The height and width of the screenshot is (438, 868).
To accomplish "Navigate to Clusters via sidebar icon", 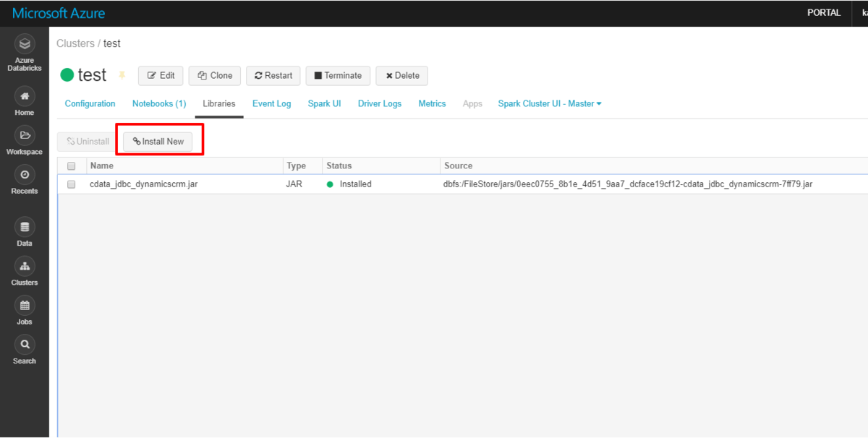I will [25, 266].
